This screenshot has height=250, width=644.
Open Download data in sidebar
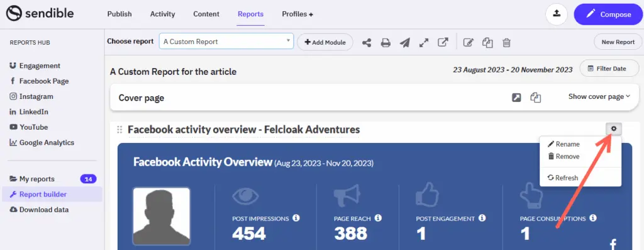click(39, 210)
